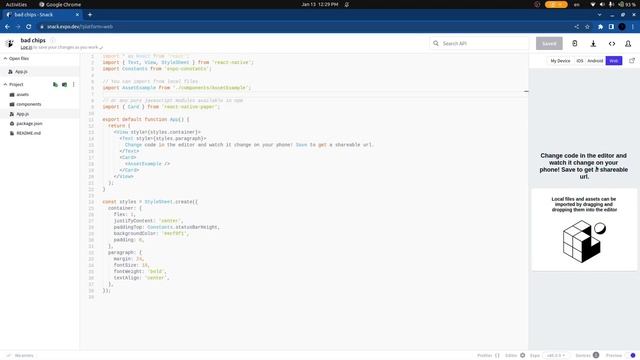Click the No errors status indicator
Image resolution: width=640 pixels, height=360 pixels.
(20, 356)
